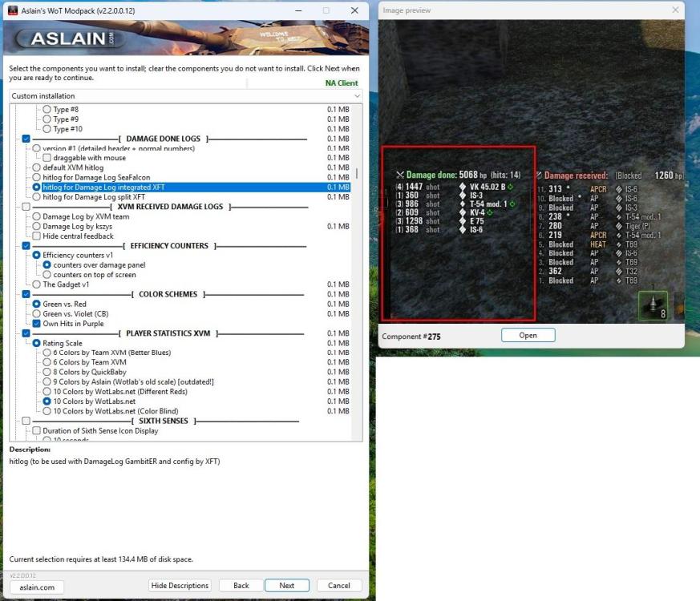Toggle COLOR SCHEMES section checkbox
Image resolution: width=700 pixels, height=601 pixels.
tap(26, 294)
